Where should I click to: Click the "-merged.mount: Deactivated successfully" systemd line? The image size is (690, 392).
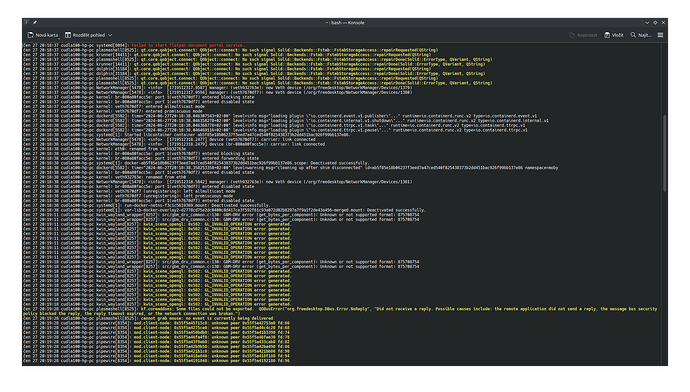click(x=224, y=210)
